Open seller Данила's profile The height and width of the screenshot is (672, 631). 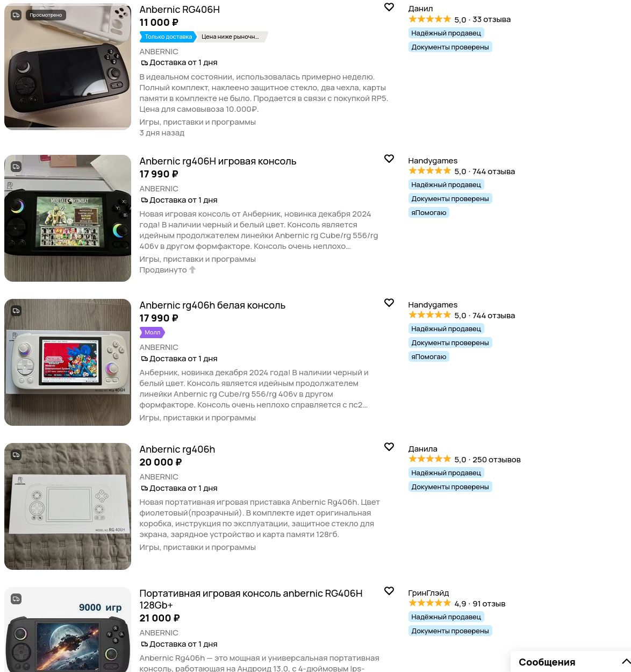pos(422,449)
